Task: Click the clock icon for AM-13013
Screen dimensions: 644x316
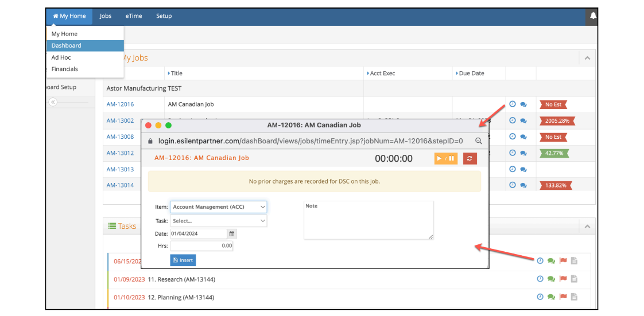Action: coord(512,169)
